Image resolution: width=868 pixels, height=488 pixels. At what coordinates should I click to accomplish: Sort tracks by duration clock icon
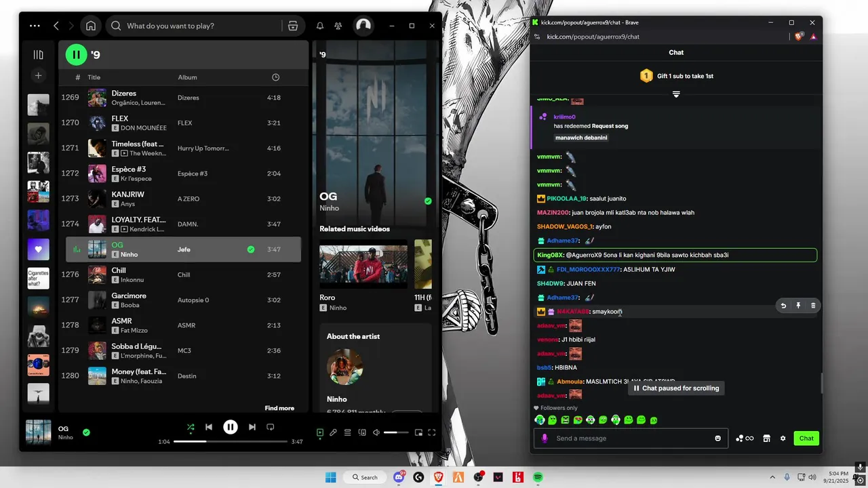click(275, 77)
